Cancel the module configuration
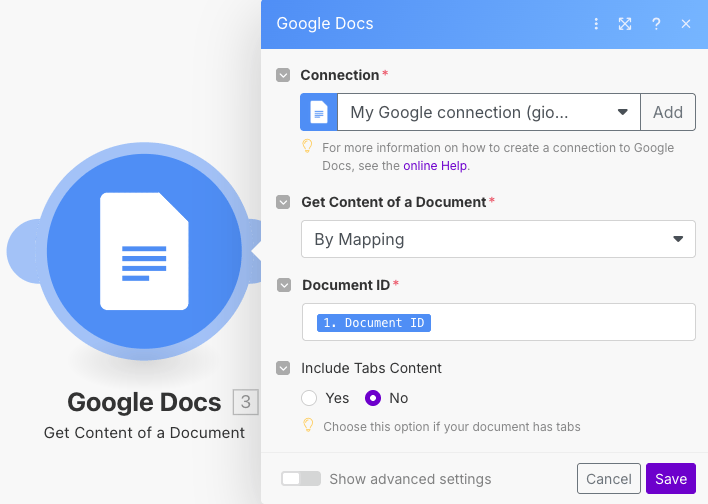Viewport: 708px width, 504px height. coord(609,479)
